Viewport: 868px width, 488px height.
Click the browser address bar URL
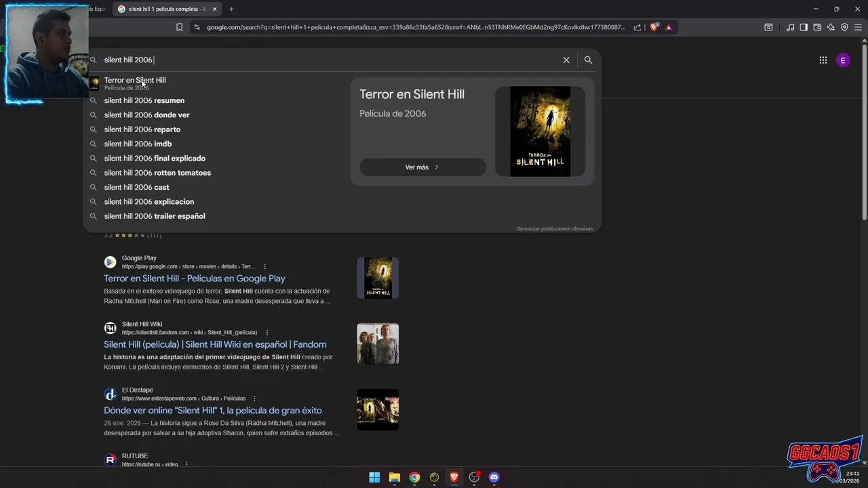416,27
